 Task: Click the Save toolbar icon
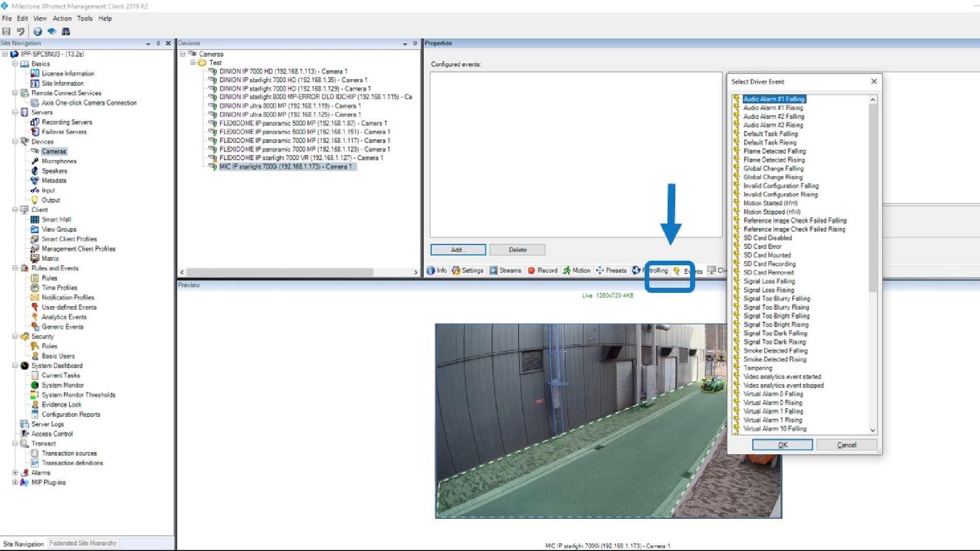(x=7, y=31)
